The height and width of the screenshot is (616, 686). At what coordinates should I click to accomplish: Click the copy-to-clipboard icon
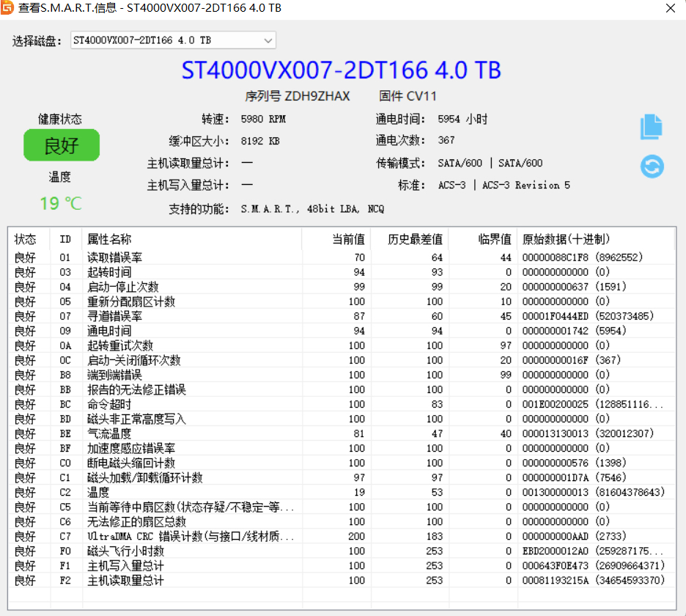(651, 126)
